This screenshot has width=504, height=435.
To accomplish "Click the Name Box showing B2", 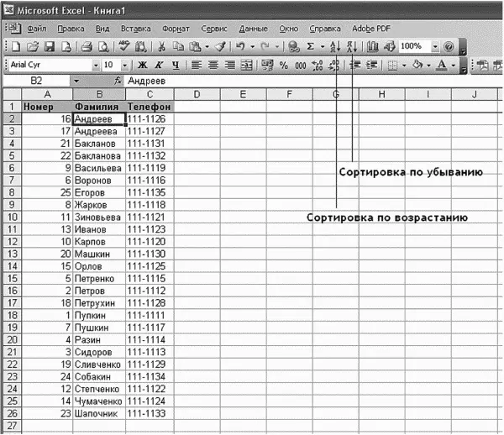I will (36, 81).
